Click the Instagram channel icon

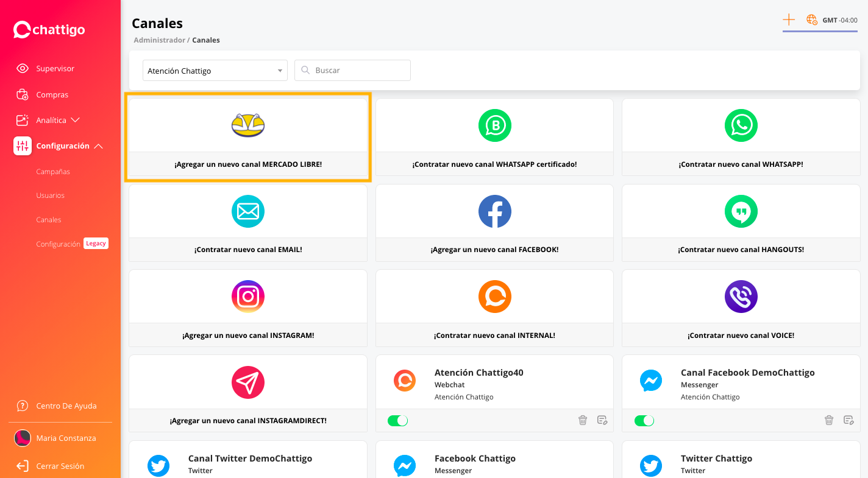248,297
